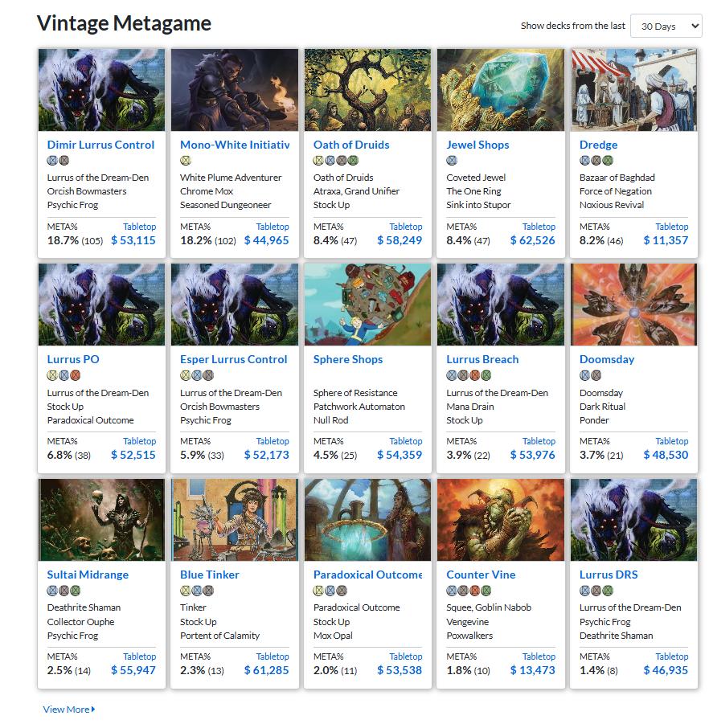Viewport: 709px width, 728px height.
Task: Click the $ 62,526 price for Jewel Shops
Action: coord(532,240)
